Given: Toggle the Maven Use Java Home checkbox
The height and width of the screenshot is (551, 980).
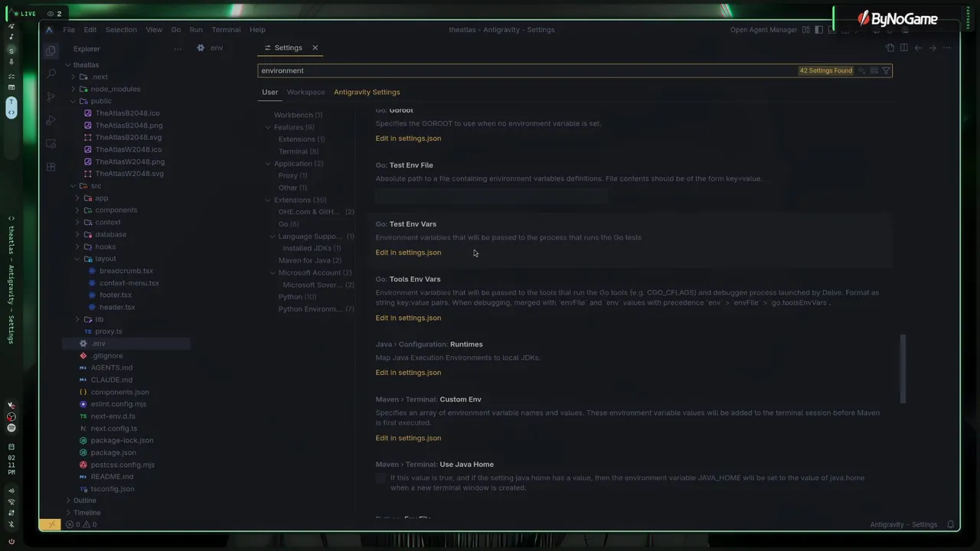Looking at the screenshot, I should 381,478.
